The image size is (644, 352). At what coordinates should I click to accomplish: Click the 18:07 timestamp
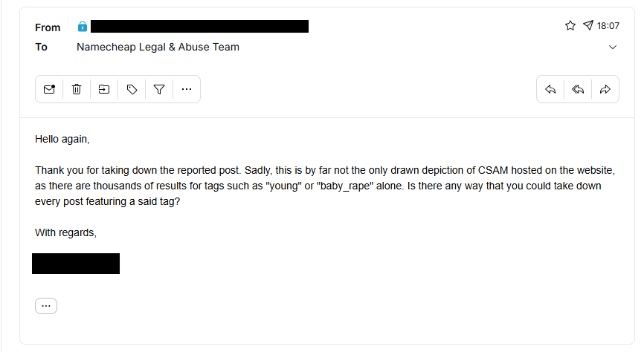coord(608,26)
